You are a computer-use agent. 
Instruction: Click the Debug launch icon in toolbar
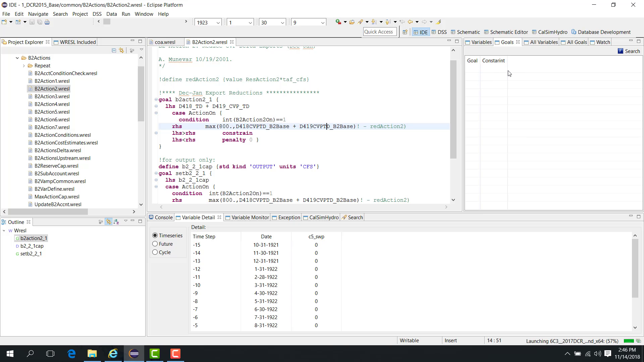point(338,22)
